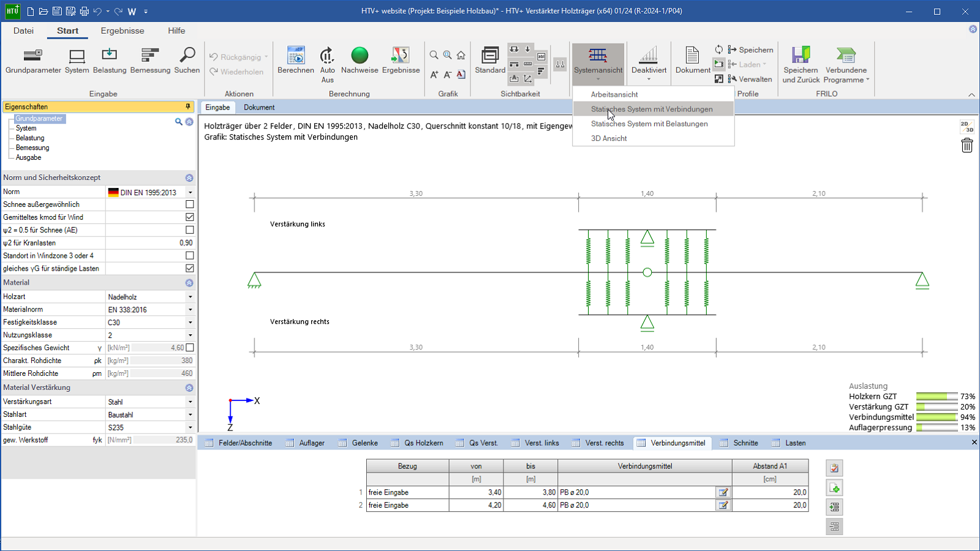Screen dimensions: 980x551
Task: Click search magnifier in Eigenschaften panel
Action: tap(179, 122)
